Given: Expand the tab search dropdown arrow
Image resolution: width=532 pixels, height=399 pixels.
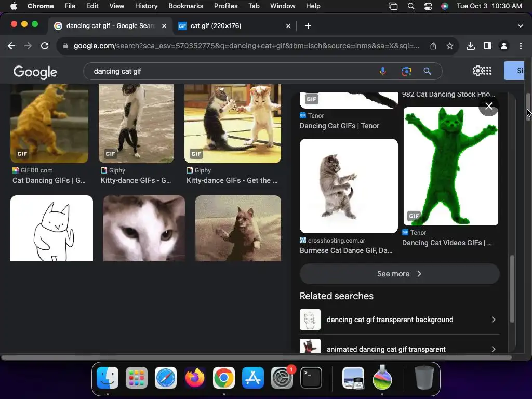Looking at the screenshot, I should pyautogui.click(x=520, y=26).
